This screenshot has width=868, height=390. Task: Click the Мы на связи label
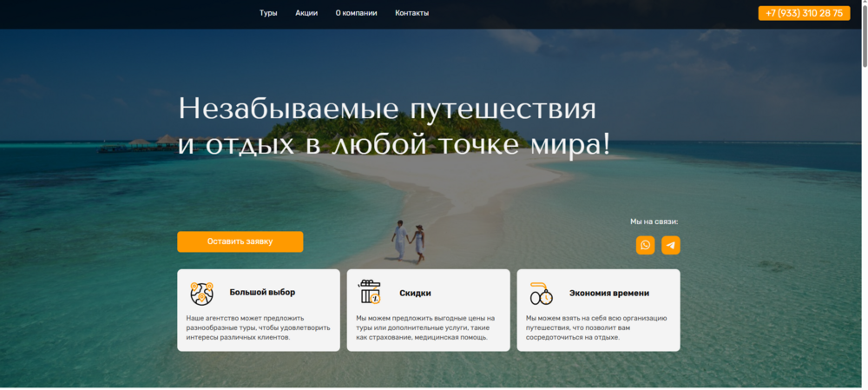pos(654,221)
